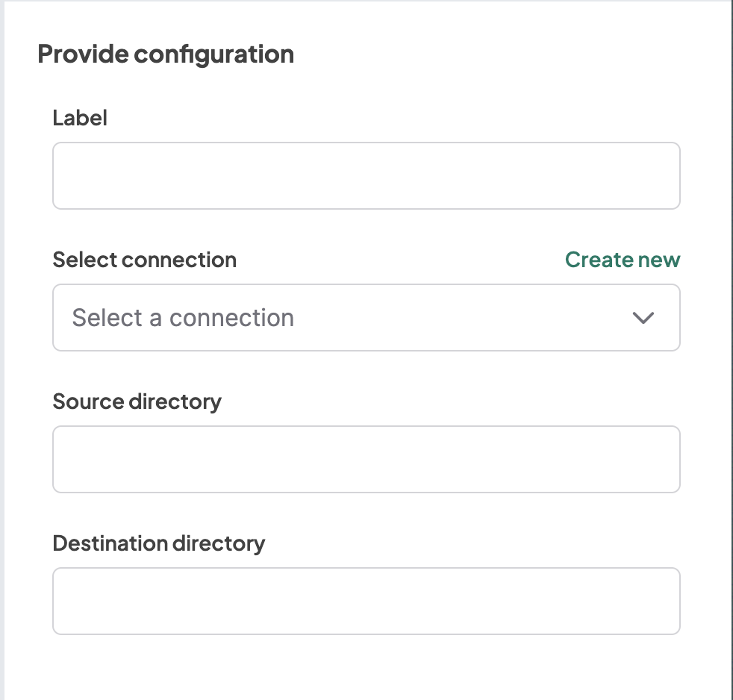733x700 pixels.
Task: Open the Select a connection dropdown
Action: pyautogui.click(x=366, y=318)
